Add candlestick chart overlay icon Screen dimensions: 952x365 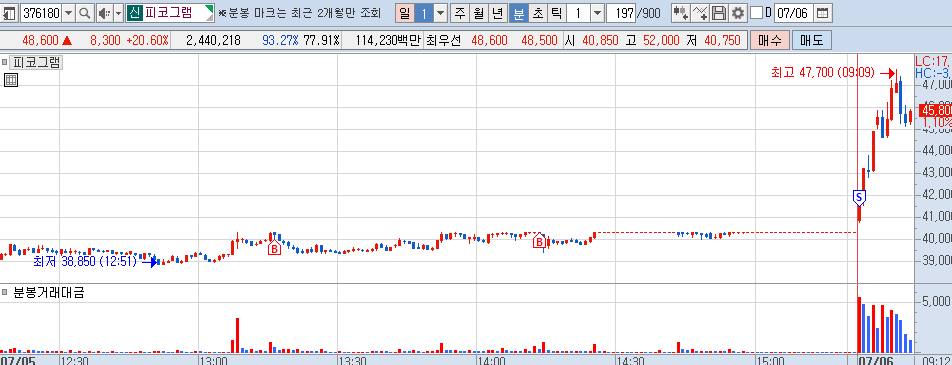(x=682, y=13)
